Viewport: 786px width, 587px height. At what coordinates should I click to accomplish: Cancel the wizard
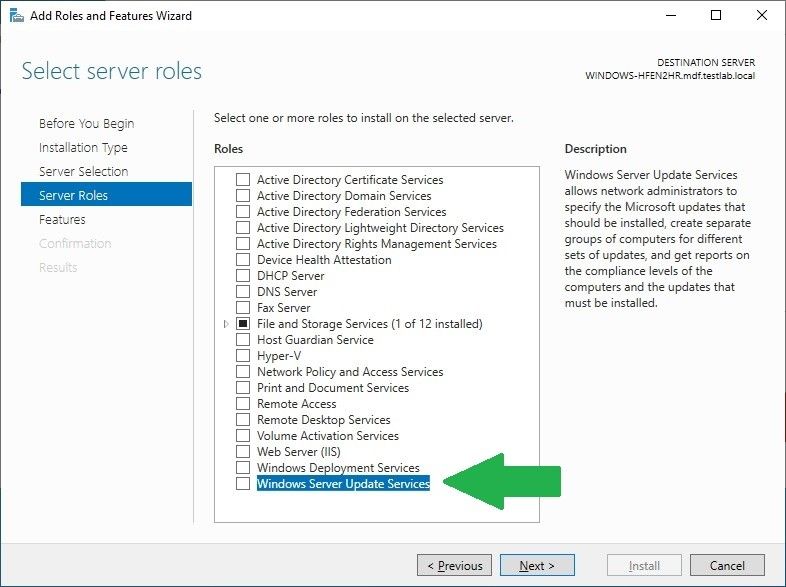coord(727,565)
